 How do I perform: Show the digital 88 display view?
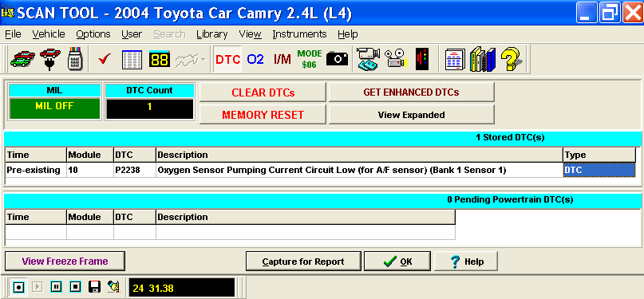(159, 60)
